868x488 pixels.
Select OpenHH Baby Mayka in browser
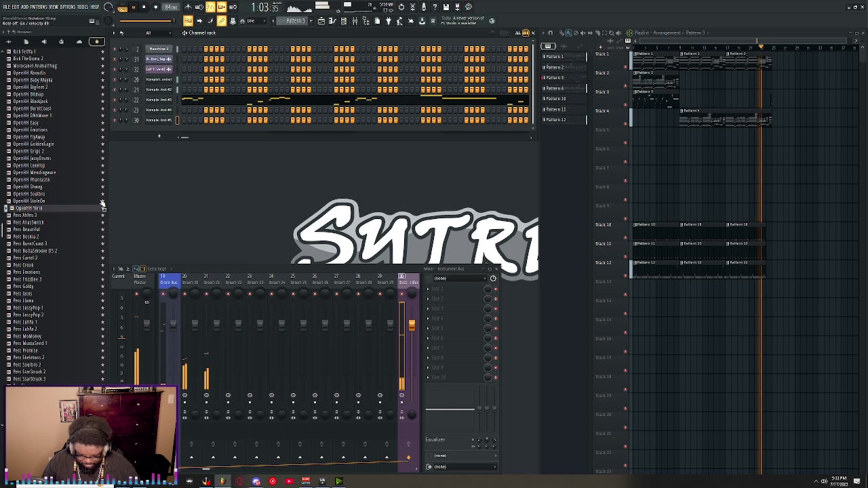click(x=33, y=80)
